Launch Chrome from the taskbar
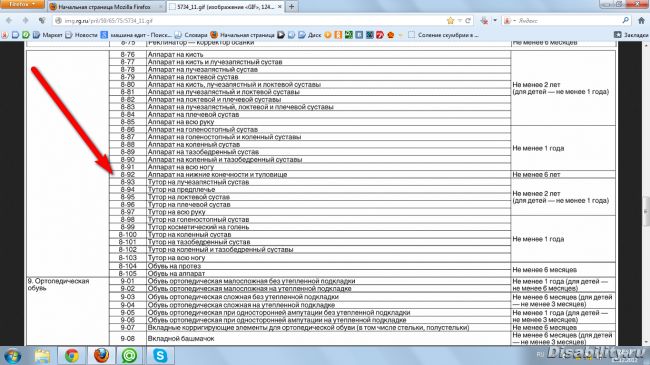 pyautogui.click(x=71, y=355)
